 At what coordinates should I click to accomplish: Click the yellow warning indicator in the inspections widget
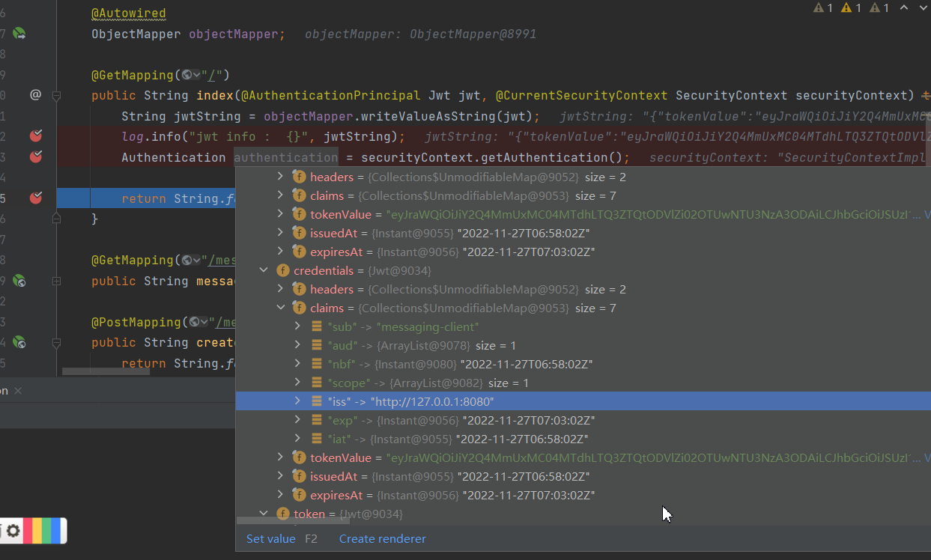(851, 7)
